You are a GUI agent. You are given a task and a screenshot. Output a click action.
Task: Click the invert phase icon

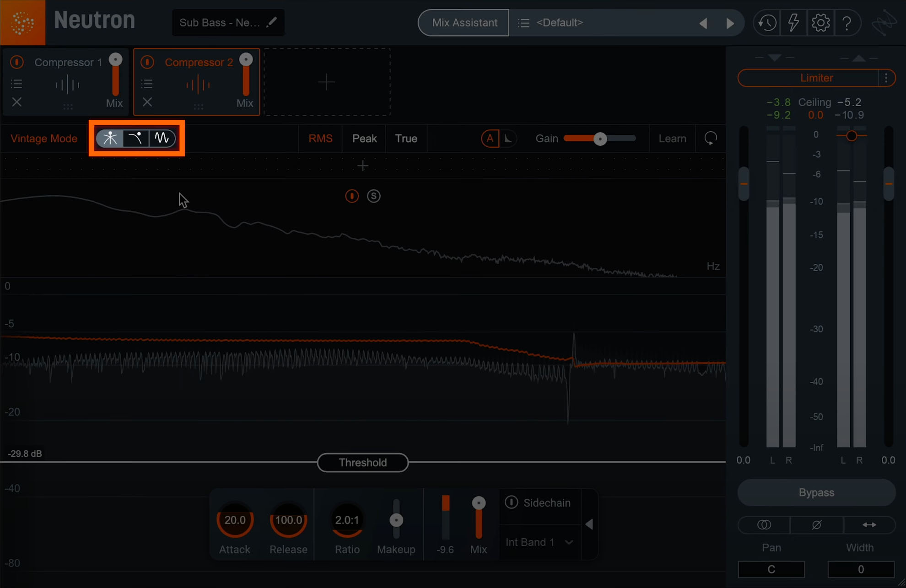[817, 525]
